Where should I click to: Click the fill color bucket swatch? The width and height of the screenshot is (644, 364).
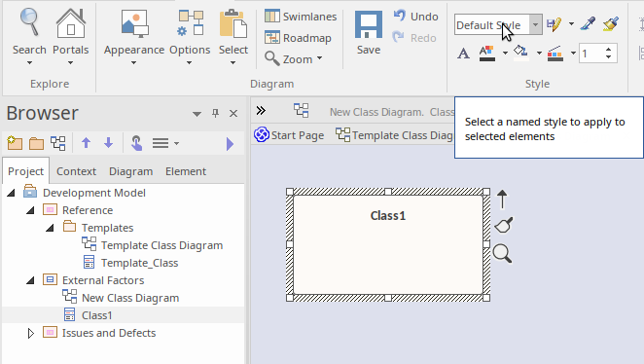click(x=520, y=53)
